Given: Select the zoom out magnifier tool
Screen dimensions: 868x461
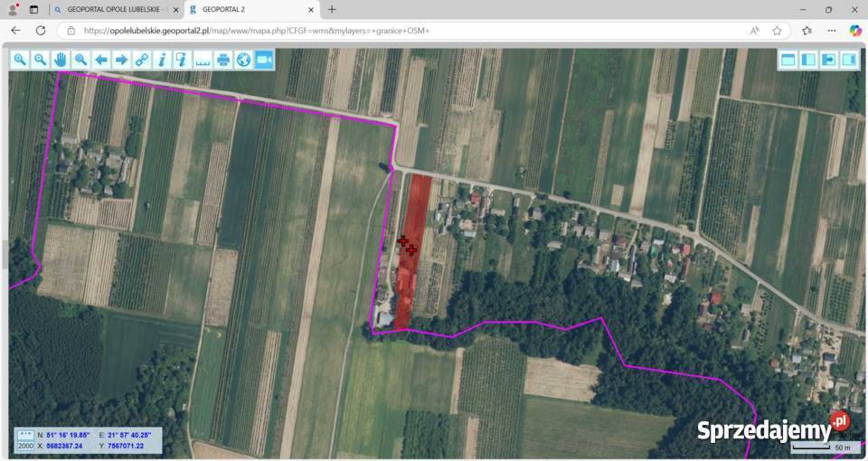Looking at the screenshot, I should 40,60.
